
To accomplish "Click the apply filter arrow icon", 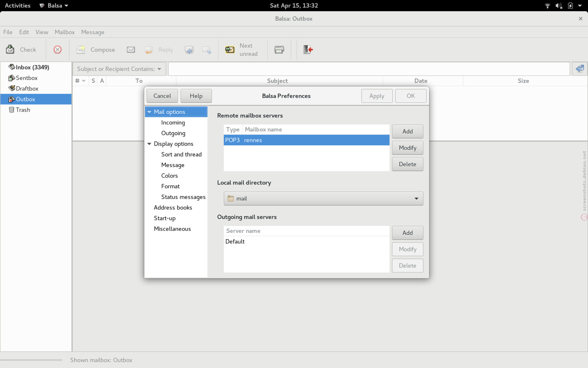I will tap(580, 69).
